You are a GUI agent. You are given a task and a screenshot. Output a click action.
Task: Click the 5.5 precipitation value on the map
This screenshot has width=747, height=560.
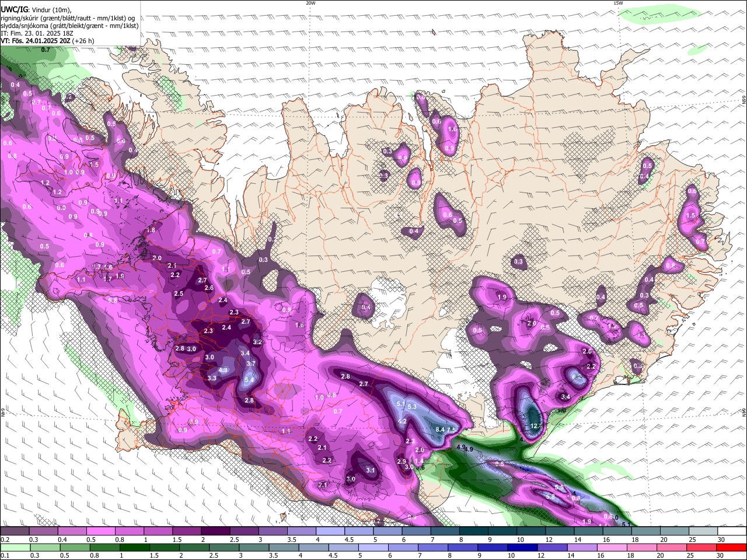tap(558, 488)
